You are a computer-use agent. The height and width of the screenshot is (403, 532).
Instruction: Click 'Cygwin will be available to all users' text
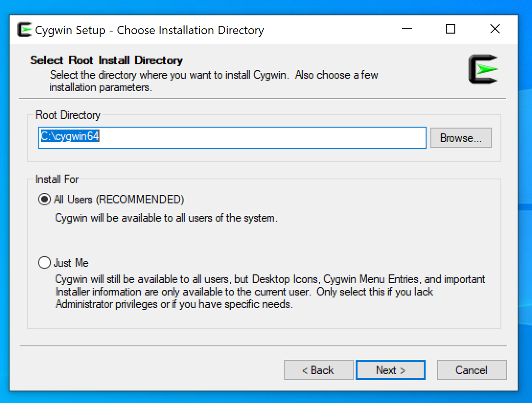click(x=166, y=218)
